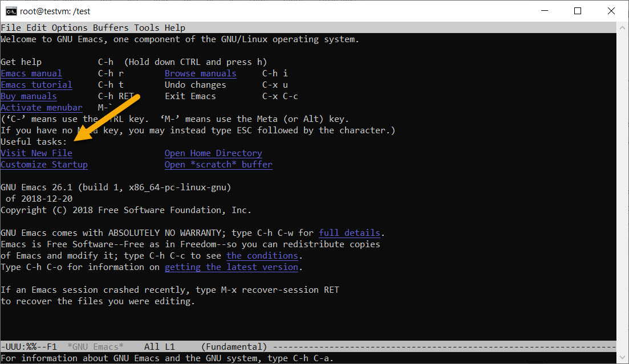Click the *GNU Emacs* buffer name in mode line
This screenshot has width=629, height=364.
pyautogui.click(x=95, y=347)
